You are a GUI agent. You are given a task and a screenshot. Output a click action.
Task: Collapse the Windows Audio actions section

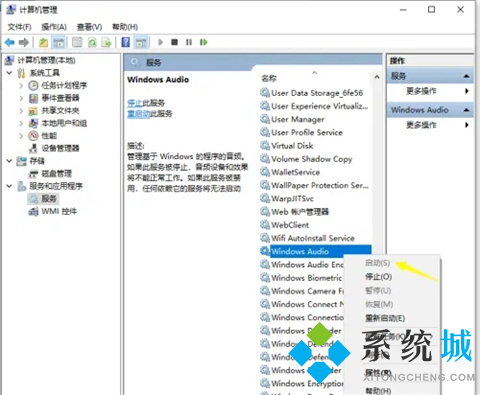[x=467, y=110]
